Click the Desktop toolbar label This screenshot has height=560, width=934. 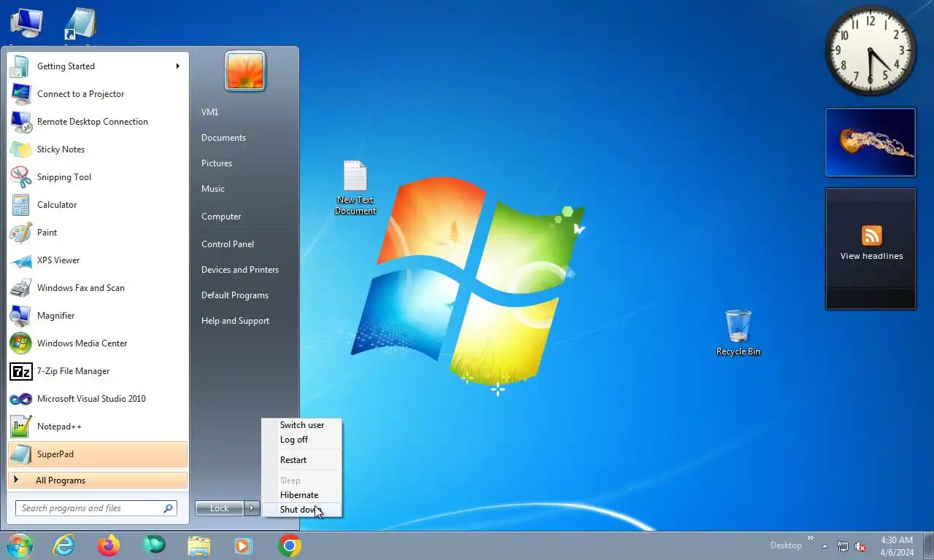click(x=786, y=545)
